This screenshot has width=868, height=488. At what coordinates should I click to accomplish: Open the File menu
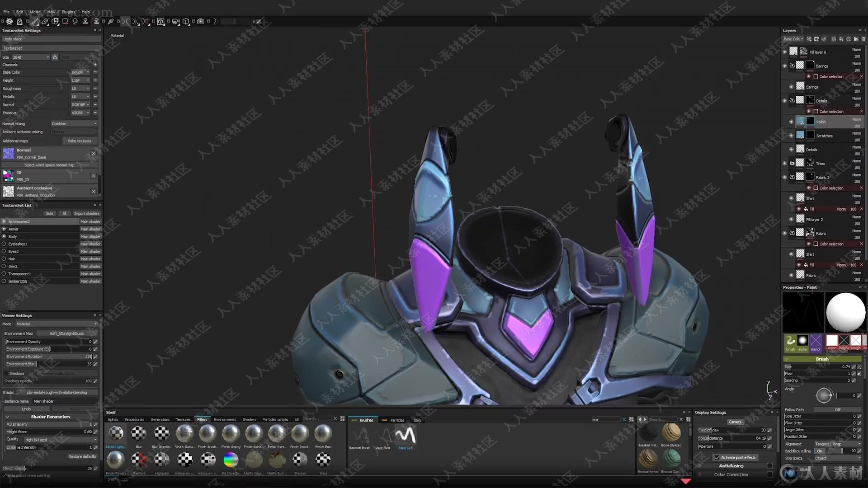(x=6, y=12)
